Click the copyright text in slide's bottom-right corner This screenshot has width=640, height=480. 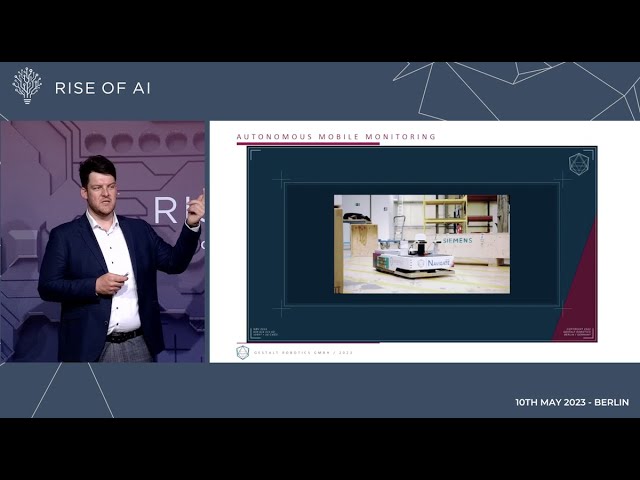580,332
